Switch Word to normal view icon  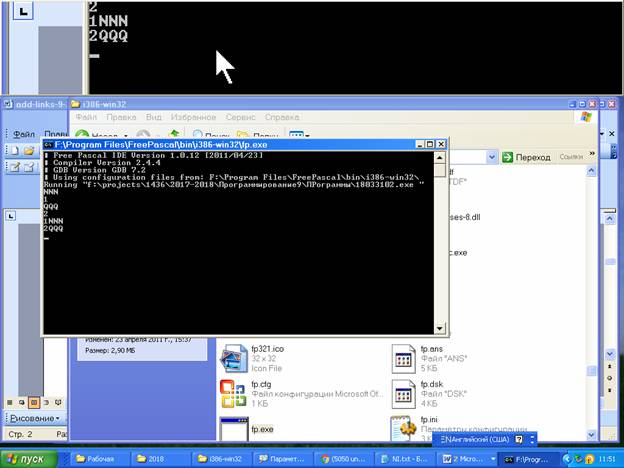click(10, 403)
